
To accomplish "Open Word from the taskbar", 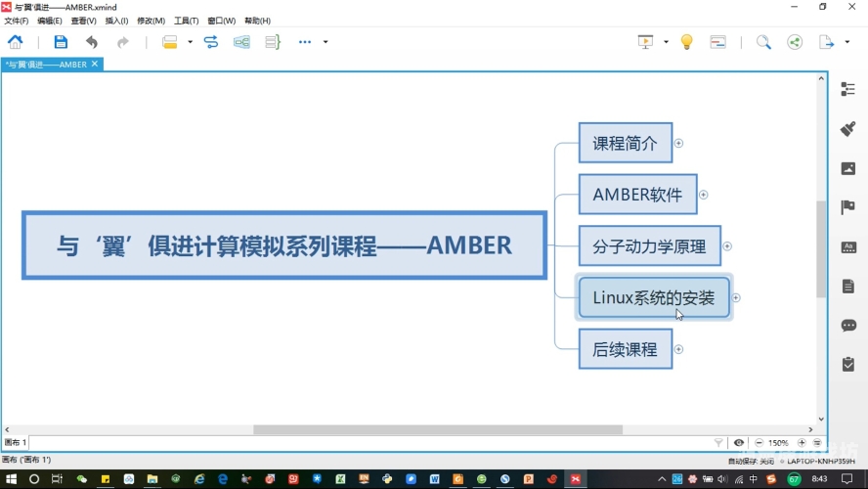I will coord(435,479).
